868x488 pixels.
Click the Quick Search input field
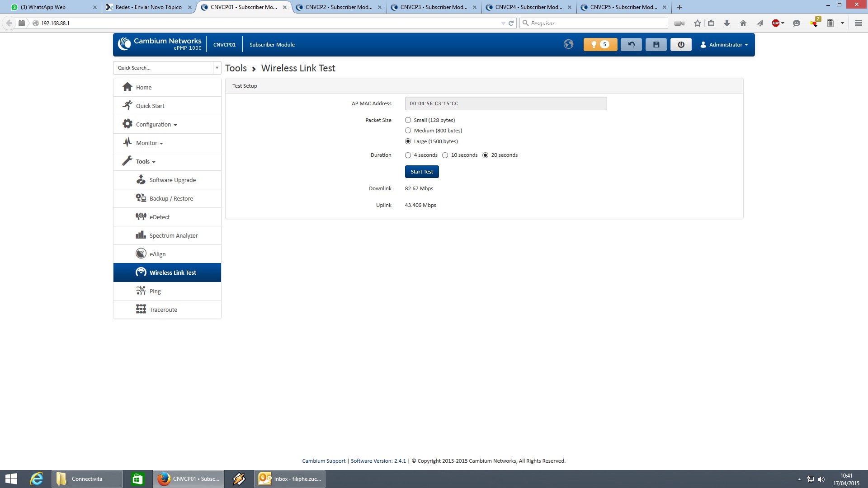163,68
